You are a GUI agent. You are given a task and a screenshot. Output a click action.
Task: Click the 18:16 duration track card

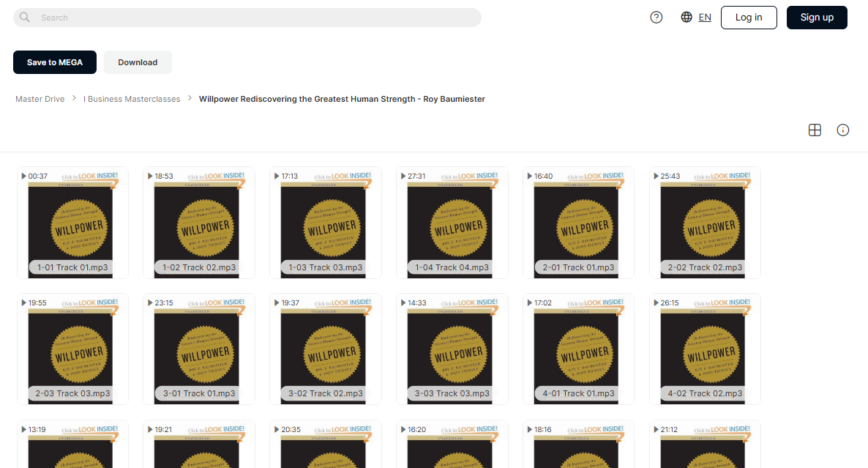[x=578, y=444]
